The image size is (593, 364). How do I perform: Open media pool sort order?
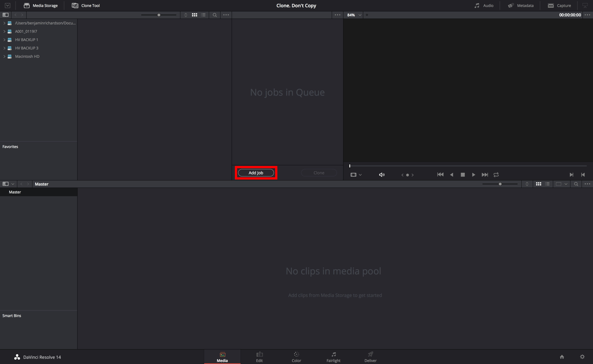527,184
